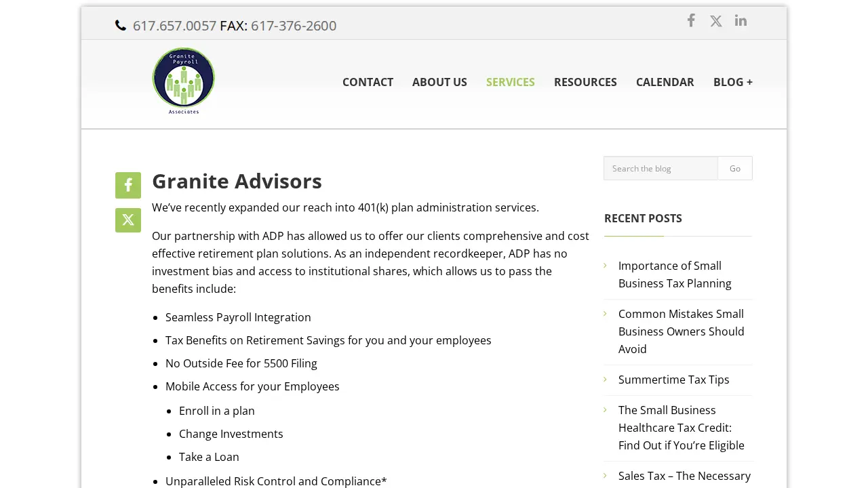This screenshot has width=868, height=488.
Task: Click the Enroll in a plan bullet
Action: point(217,411)
